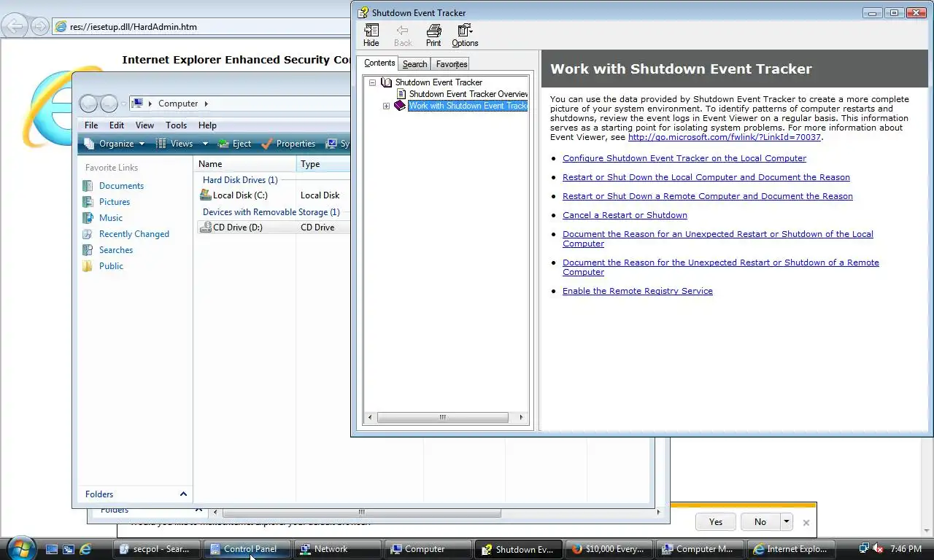
Task: Open Edit menu in Computer window
Action: click(117, 125)
